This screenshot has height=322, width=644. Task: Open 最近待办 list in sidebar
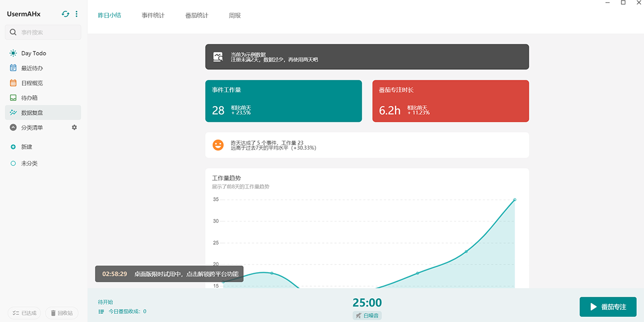click(x=32, y=68)
